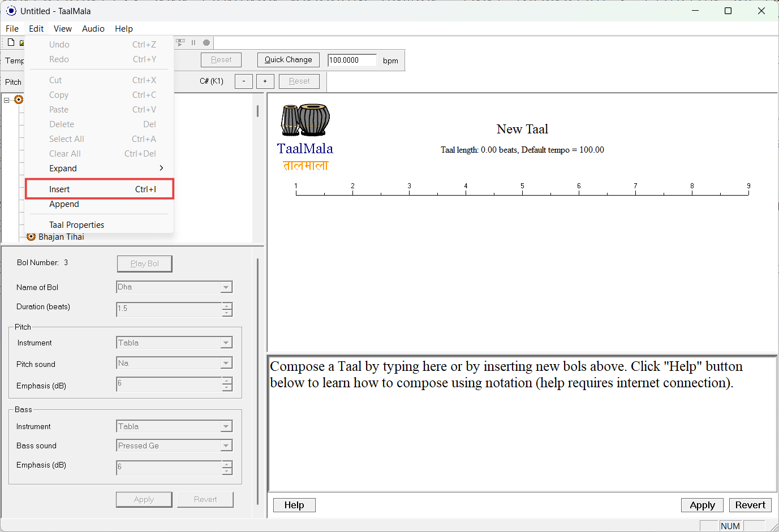The width and height of the screenshot is (779, 532).
Task: Click the C# (K1) pitch label
Action: [x=212, y=81]
